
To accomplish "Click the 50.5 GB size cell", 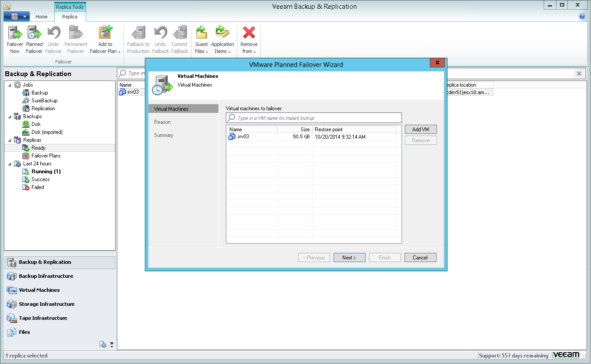I will pyautogui.click(x=302, y=136).
